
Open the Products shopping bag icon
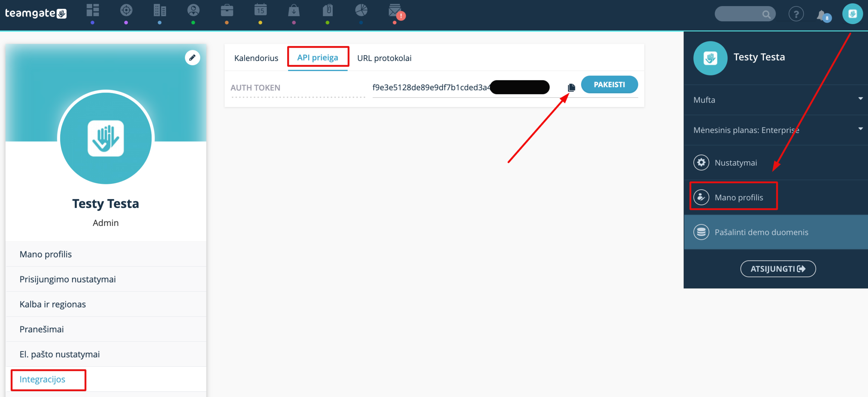(294, 11)
